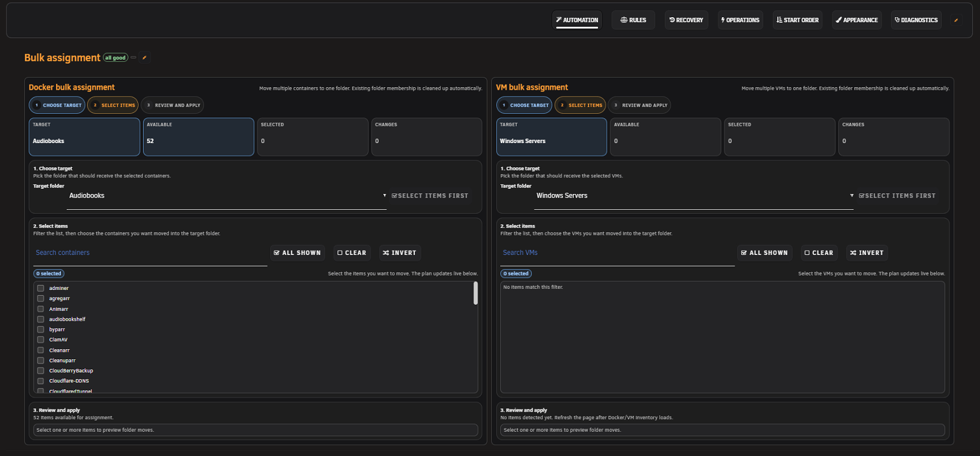The width and height of the screenshot is (980, 456).
Task: Go to the Operations tab
Action: pos(740,20)
